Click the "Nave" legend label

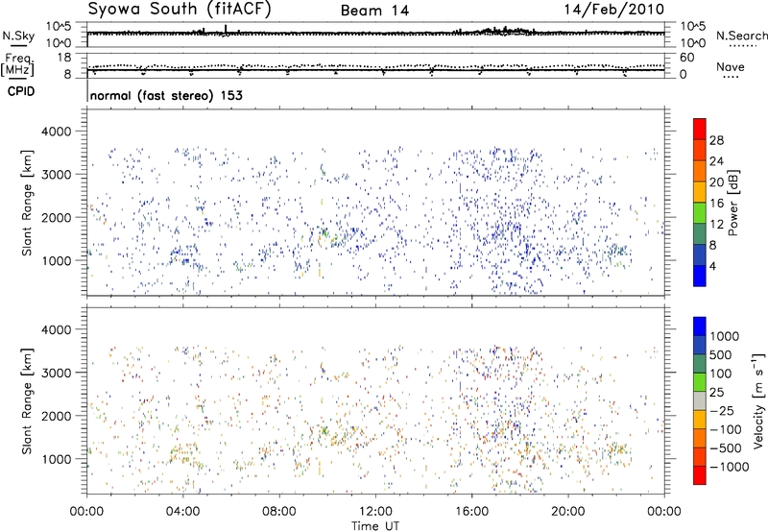tap(731, 66)
